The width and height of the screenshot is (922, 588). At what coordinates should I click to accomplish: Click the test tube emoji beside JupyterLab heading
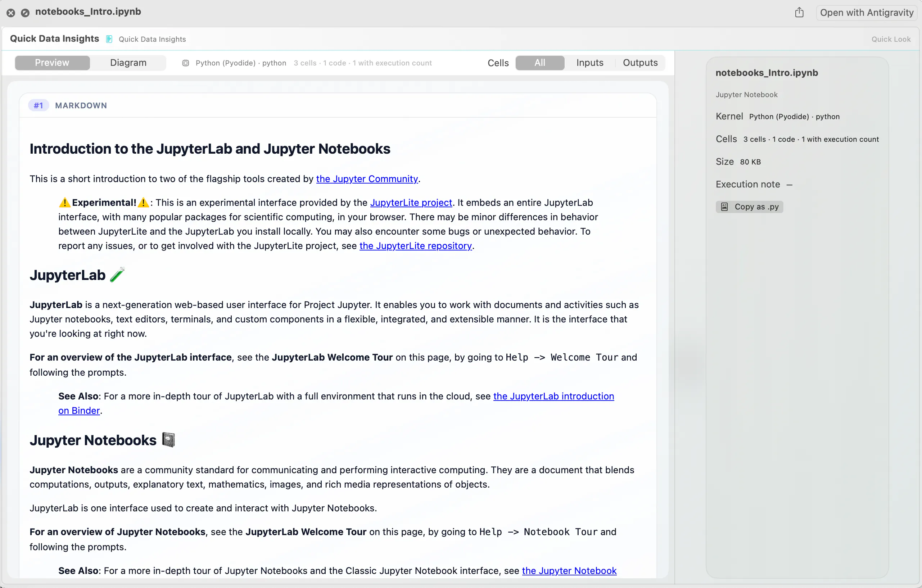[x=117, y=275]
